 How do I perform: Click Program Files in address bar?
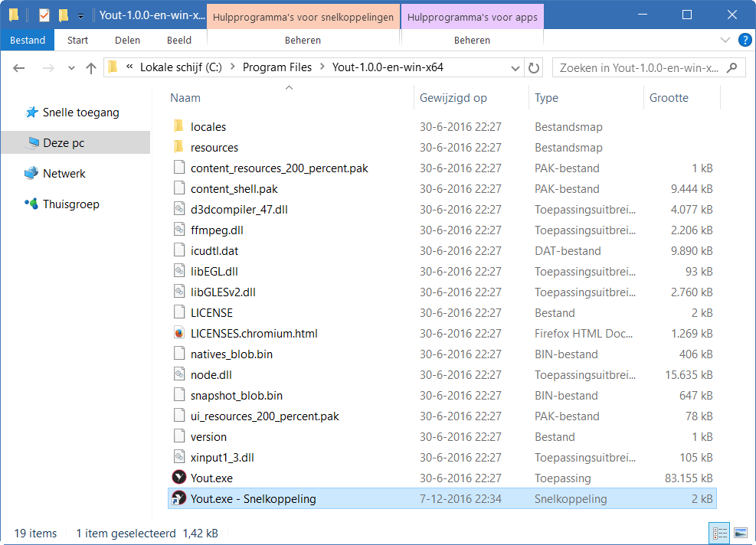(x=277, y=67)
